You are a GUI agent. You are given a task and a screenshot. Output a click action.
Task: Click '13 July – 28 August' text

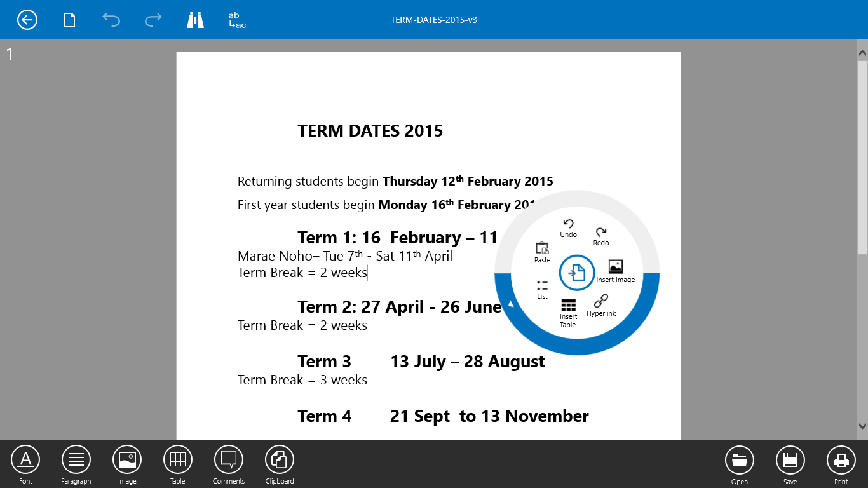click(467, 362)
